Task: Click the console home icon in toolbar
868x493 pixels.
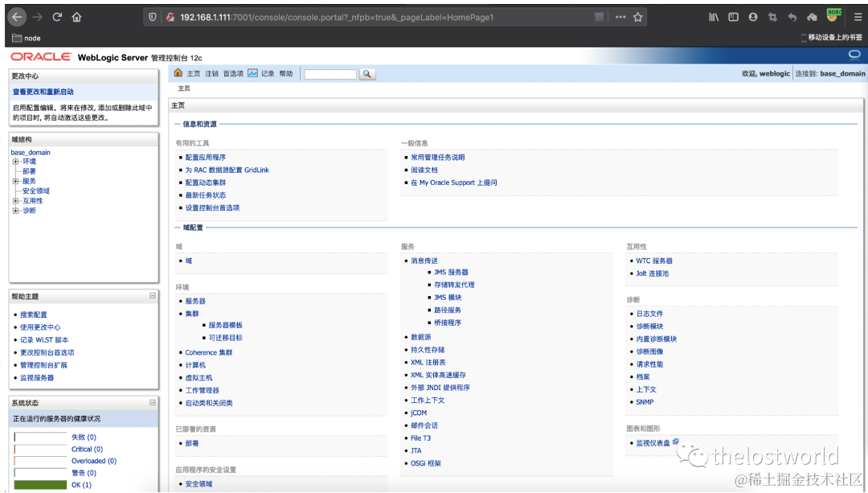Action: click(x=178, y=73)
